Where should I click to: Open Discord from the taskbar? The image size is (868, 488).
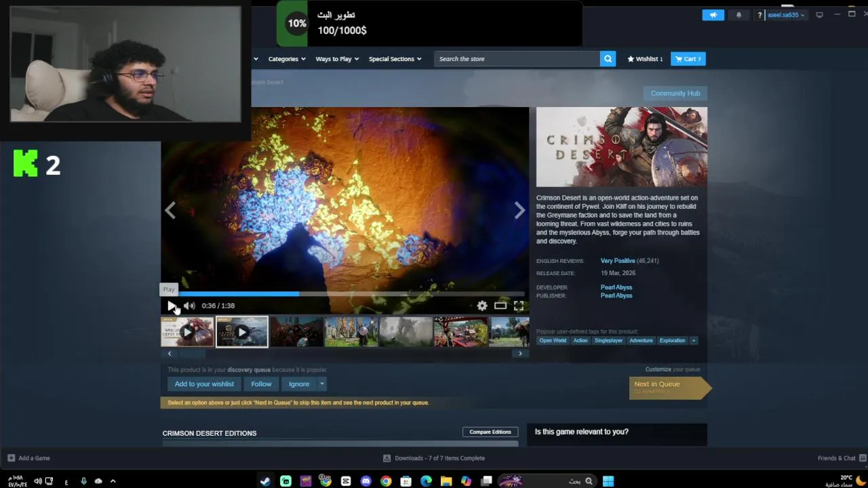tap(366, 481)
